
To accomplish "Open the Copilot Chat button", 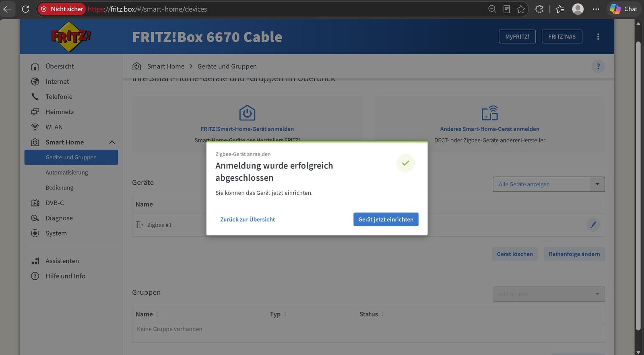I will [623, 9].
